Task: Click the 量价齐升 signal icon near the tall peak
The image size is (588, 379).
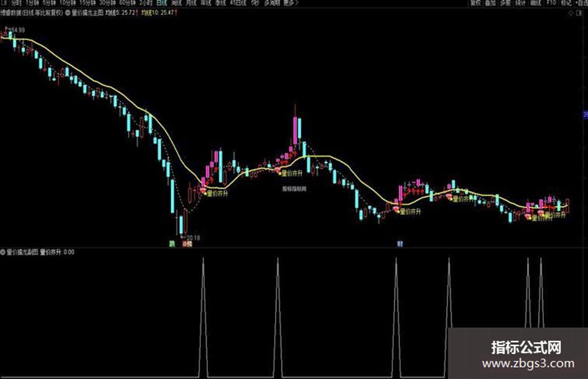Action: click(x=278, y=171)
